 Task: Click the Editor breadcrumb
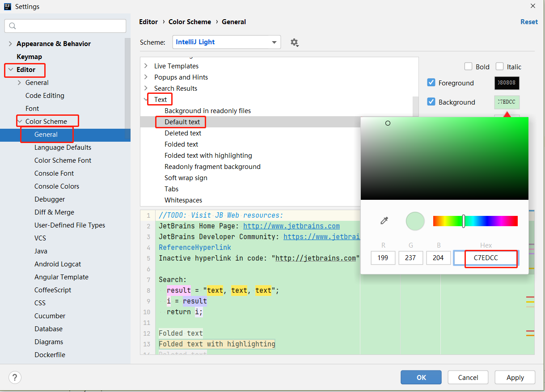[x=148, y=22]
